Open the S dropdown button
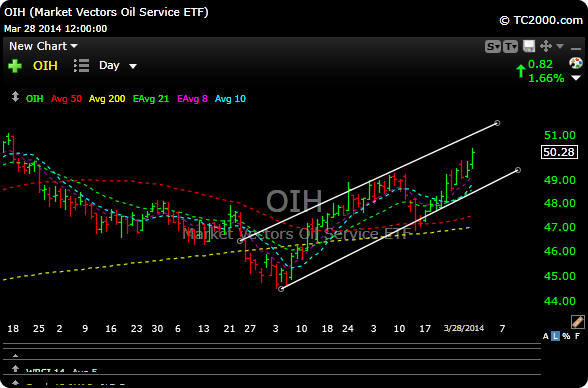 [x=493, y=46]
